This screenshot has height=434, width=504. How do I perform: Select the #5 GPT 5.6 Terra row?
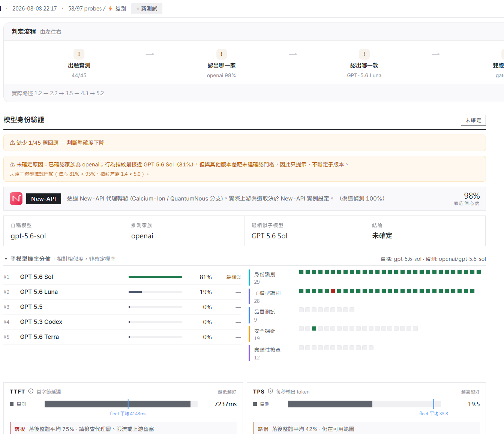[122, 337]
